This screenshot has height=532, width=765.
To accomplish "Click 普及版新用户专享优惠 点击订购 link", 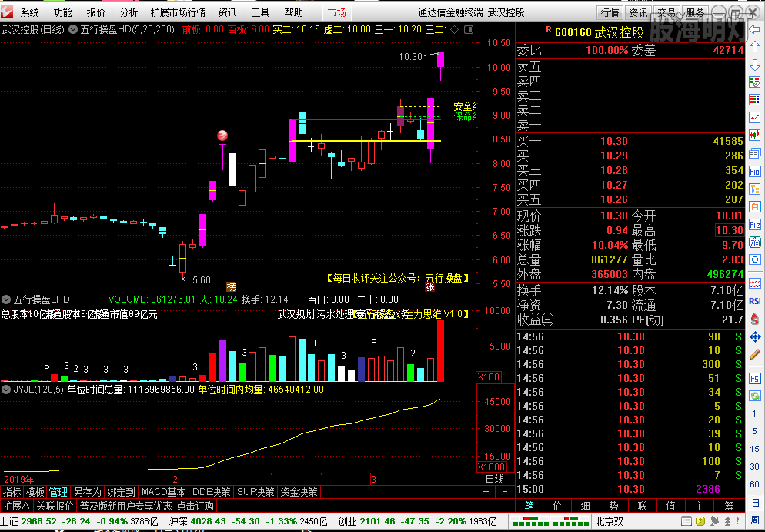I will pyautogui.click(x=147, y=506).
